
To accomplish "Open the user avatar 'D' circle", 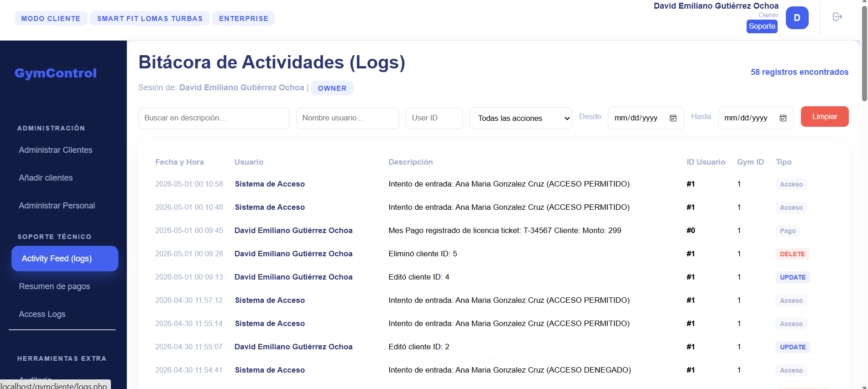I will 797,18.
